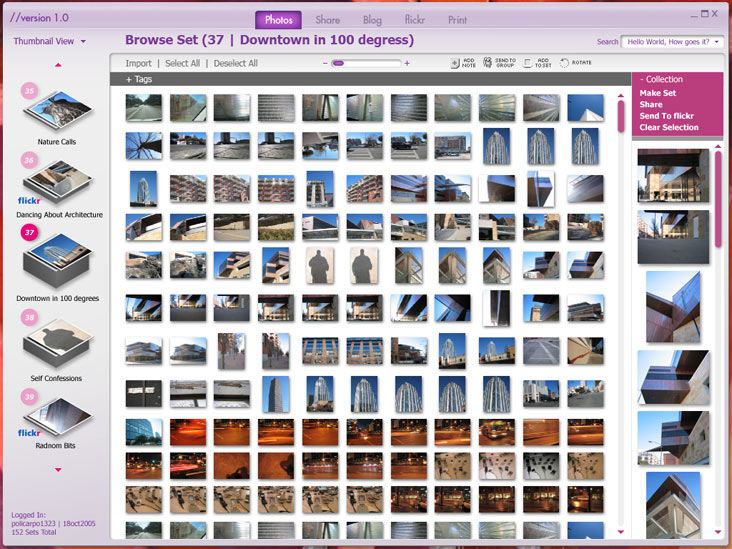Click the Browse Set title heading

[269, 40]
